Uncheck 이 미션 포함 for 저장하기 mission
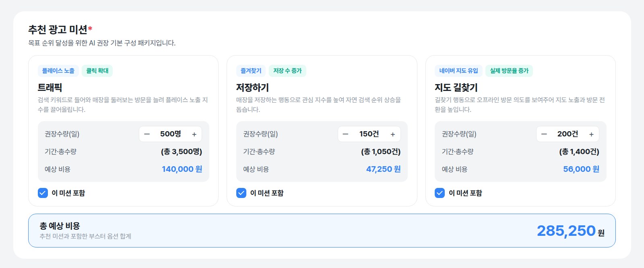The width and height of the screenshot is (644, 268). [241, 193]
